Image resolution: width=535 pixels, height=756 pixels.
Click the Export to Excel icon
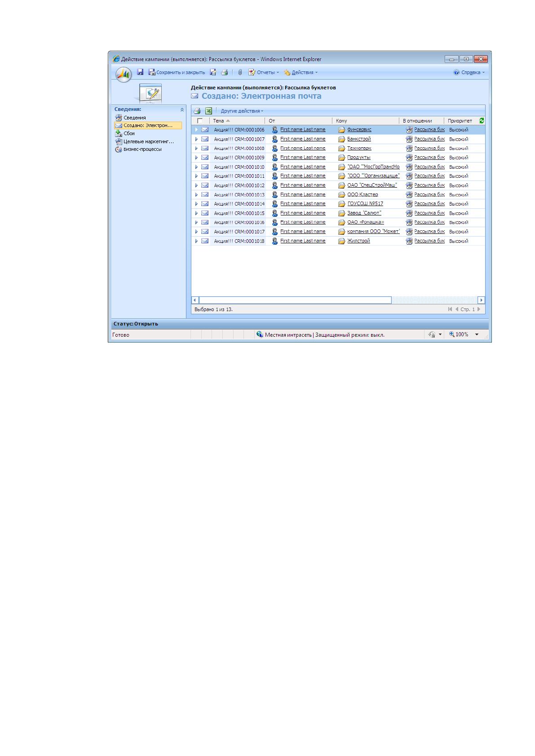click(x=208, y=111)
